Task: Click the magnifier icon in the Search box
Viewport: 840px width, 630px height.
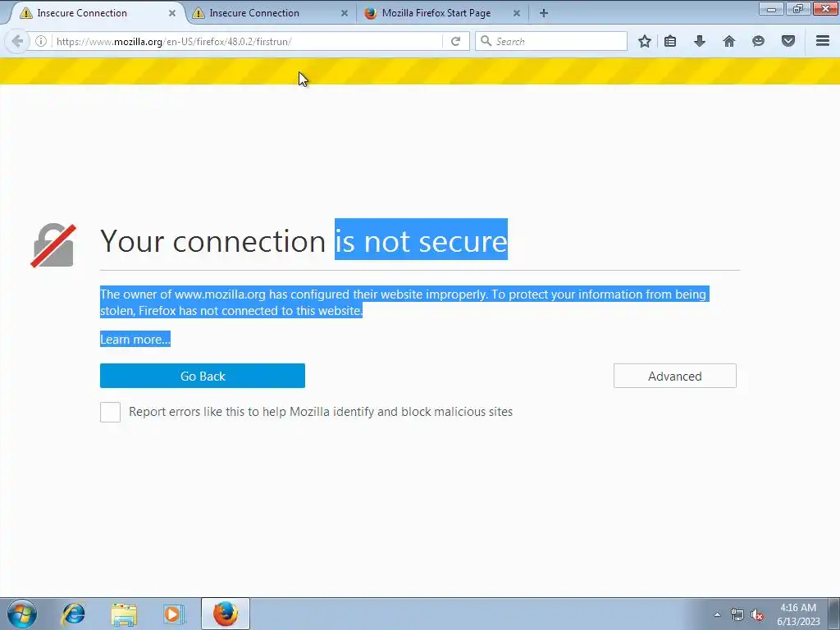Action: pyautogui.click(x=486, y=41)
